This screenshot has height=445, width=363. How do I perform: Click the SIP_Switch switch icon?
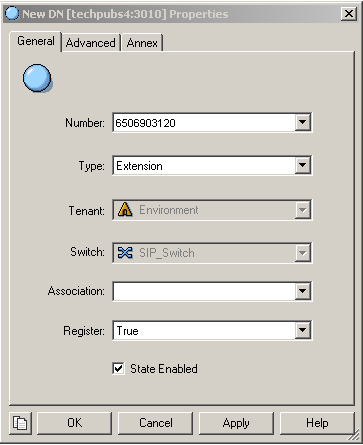(x=125, y=253)
